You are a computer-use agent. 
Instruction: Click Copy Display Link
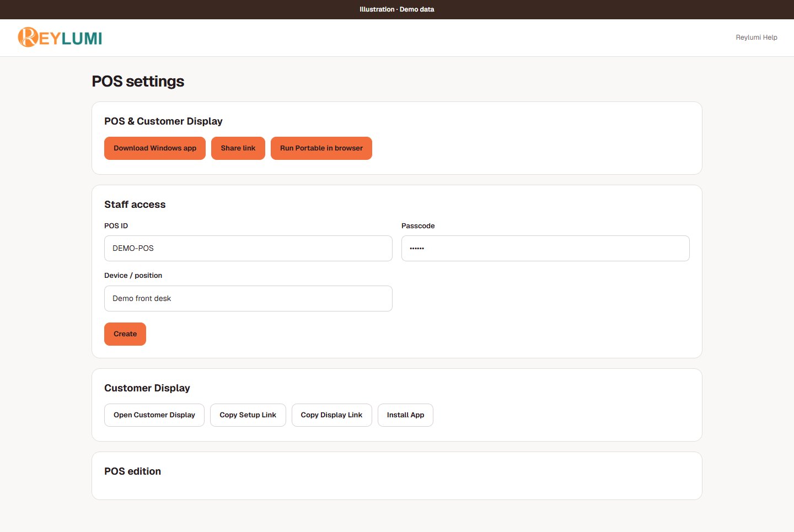click(331, 415)
